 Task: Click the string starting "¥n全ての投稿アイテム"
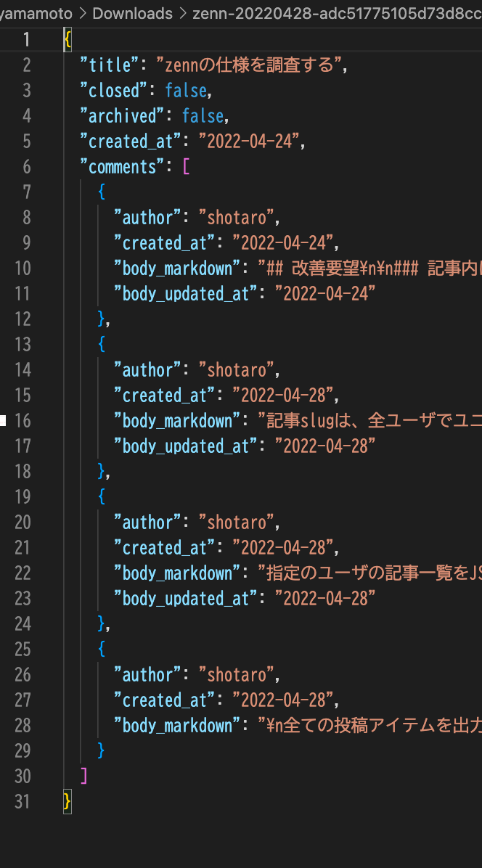pos(370,725)
